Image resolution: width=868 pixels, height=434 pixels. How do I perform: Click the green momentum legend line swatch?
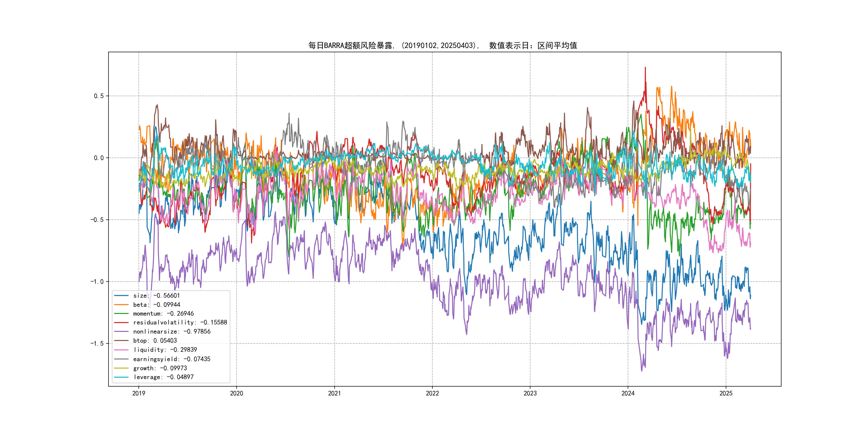point(121,314)
